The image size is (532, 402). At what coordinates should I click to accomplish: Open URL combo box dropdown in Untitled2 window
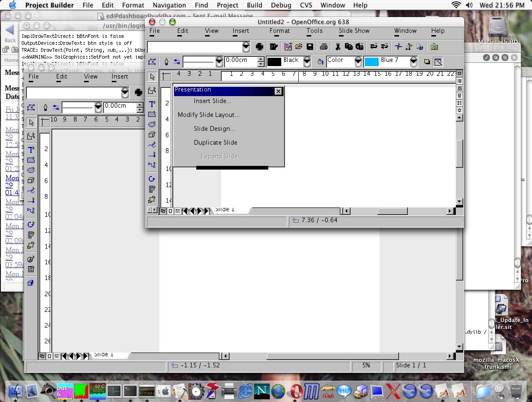click(x=246, y=47)
